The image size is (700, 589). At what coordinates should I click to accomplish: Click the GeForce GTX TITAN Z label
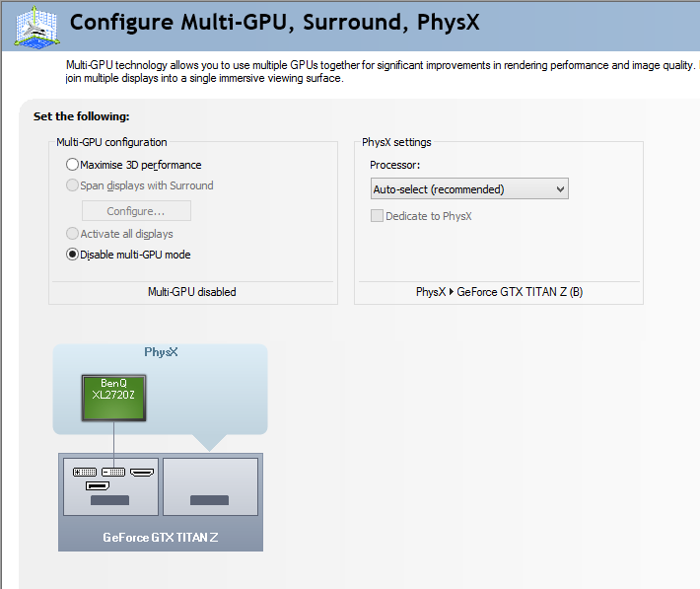coord(161,538)
